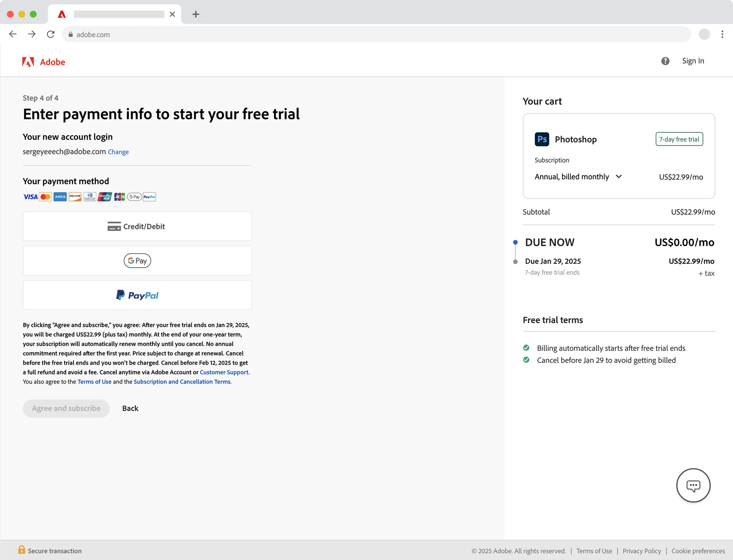Viewport: 733px width, 560px height.
Task: Expand the Annual, billed monthly dropdown
Action: (x=578, y=177)
